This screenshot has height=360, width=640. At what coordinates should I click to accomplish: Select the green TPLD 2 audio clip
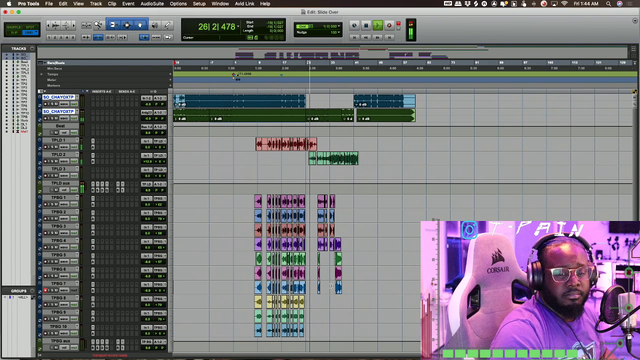(333, 158)
